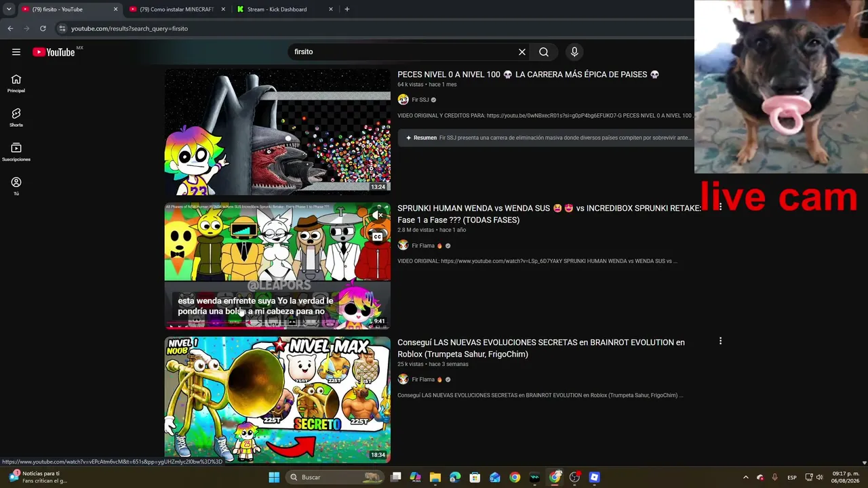Toggle captions on the Sprunki preview
The image size is (868, 488).
(377, 237)
